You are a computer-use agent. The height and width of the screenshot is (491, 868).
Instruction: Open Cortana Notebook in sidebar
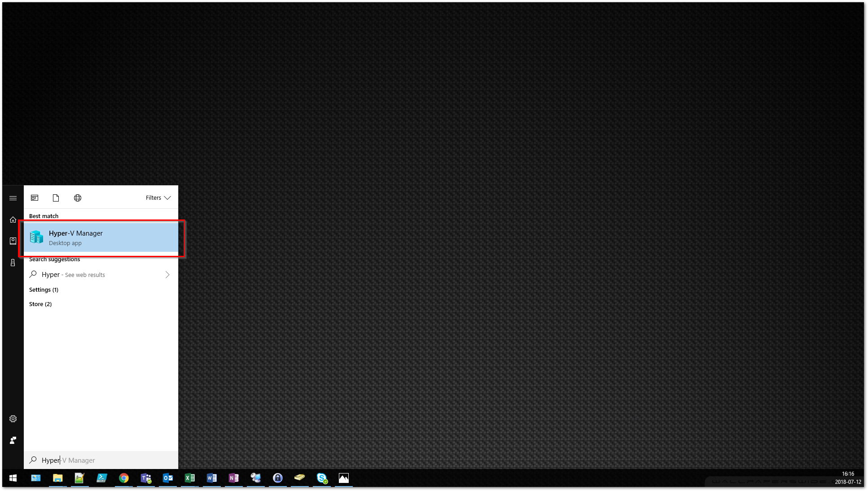[x=13, y=241]
